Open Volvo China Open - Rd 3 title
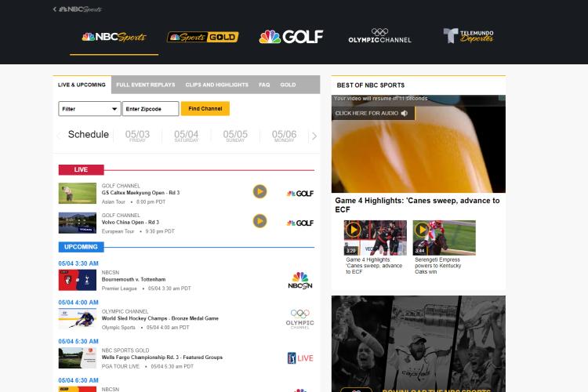 pyautogui.click(x=130, y=223)
